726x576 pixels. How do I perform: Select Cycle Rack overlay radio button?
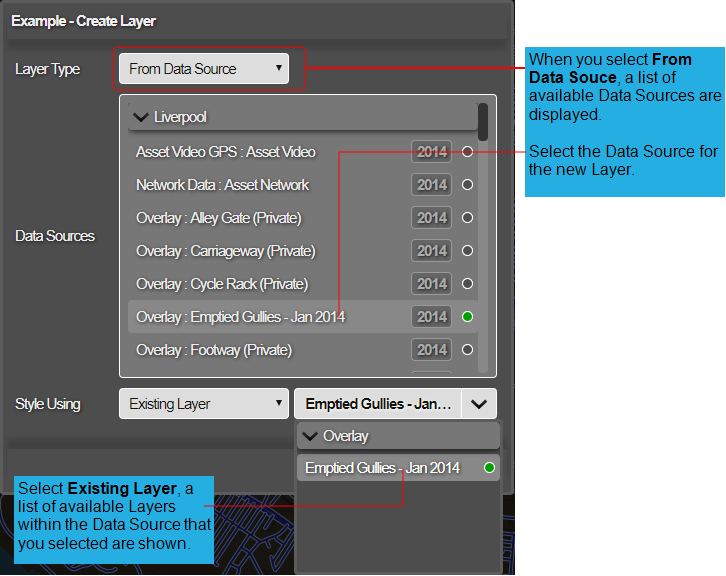pos(467,284)
